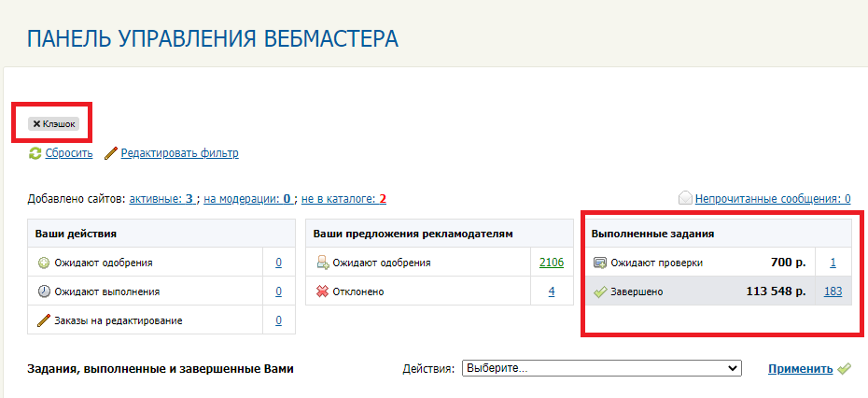Open the 2106 pending offers link
The width and height of the screenshot is (868, 398).
[x=552, y=263]
